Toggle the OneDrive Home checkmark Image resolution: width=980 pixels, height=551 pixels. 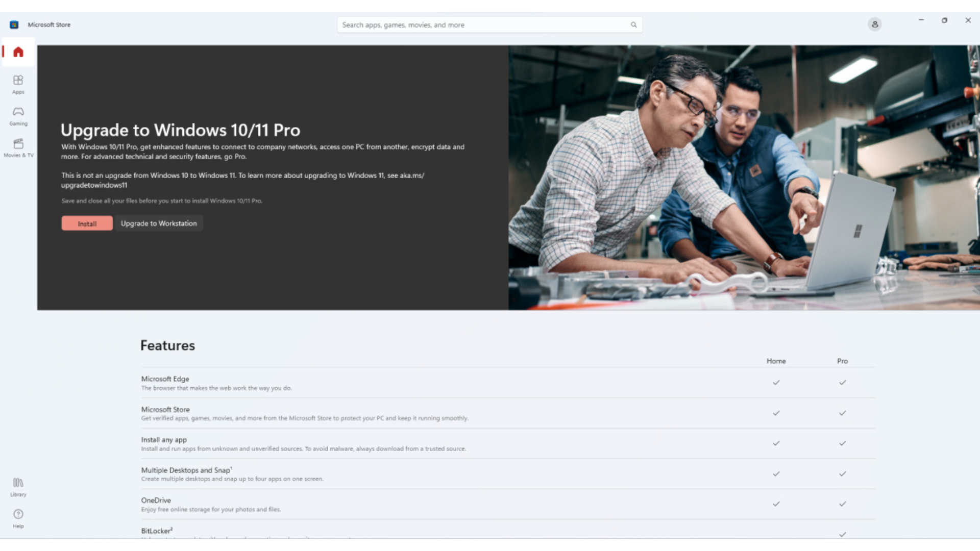tap(776, 504)
